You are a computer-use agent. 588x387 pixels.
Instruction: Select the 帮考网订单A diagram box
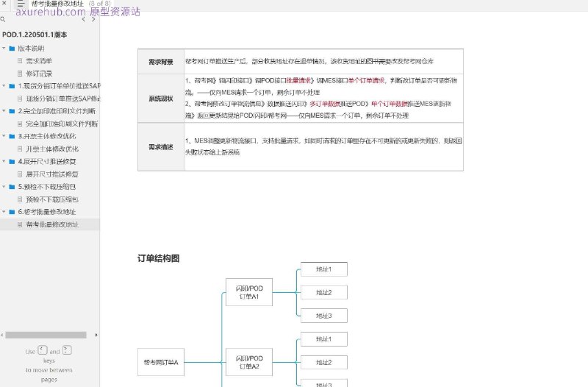point(161,362)
